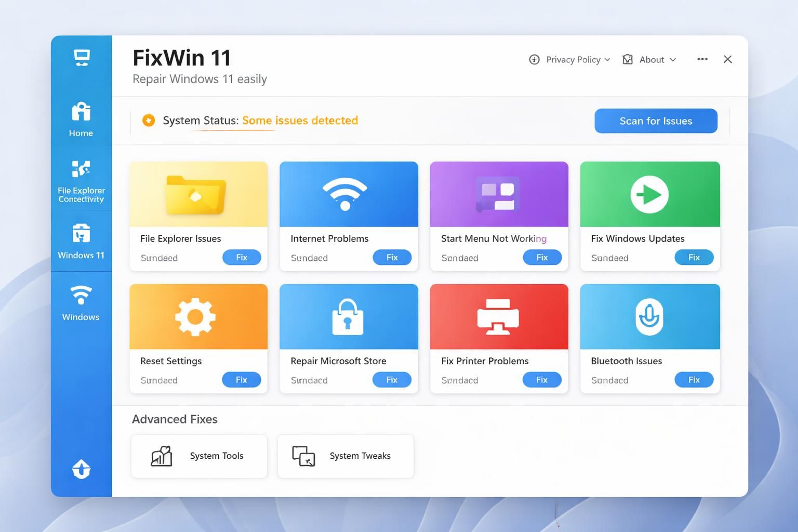Image resolution: width=798 pixels, height=532 pixels.
Task: Click the monitor icon atop the sidebar
Action: (82, 58)
